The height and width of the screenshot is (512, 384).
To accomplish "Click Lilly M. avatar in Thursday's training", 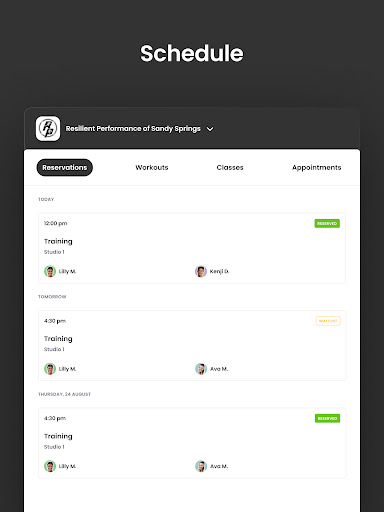I will click(x=50, y=466).
